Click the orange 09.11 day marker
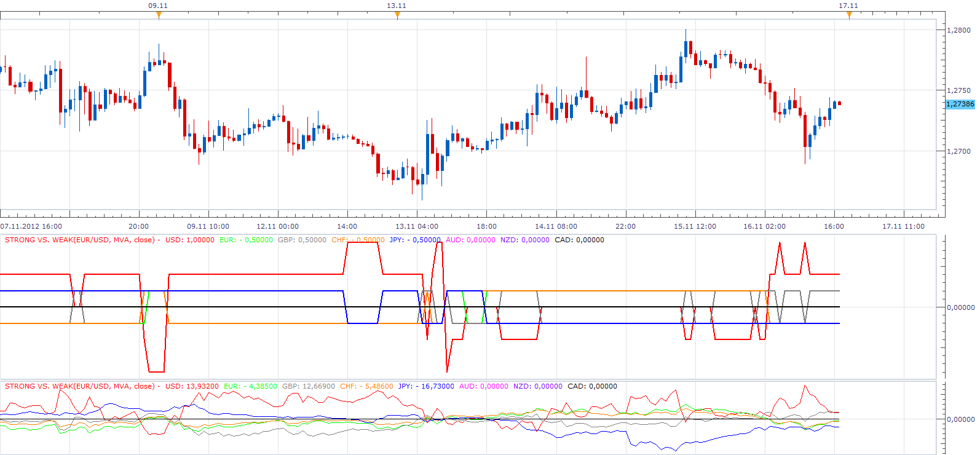This screenshot has height=455, width=980. [159, 15]
